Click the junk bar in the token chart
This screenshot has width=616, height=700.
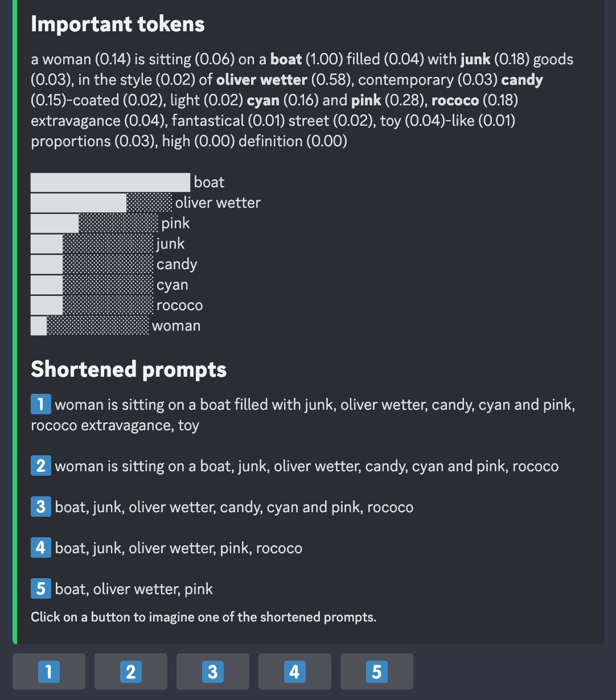[92, 244]
